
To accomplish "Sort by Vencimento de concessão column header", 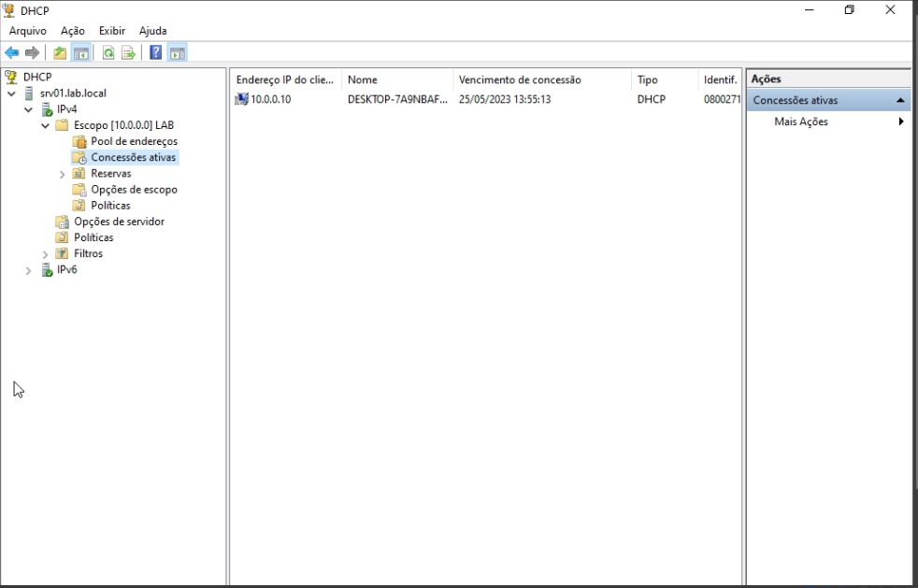I will click(520, 79).
